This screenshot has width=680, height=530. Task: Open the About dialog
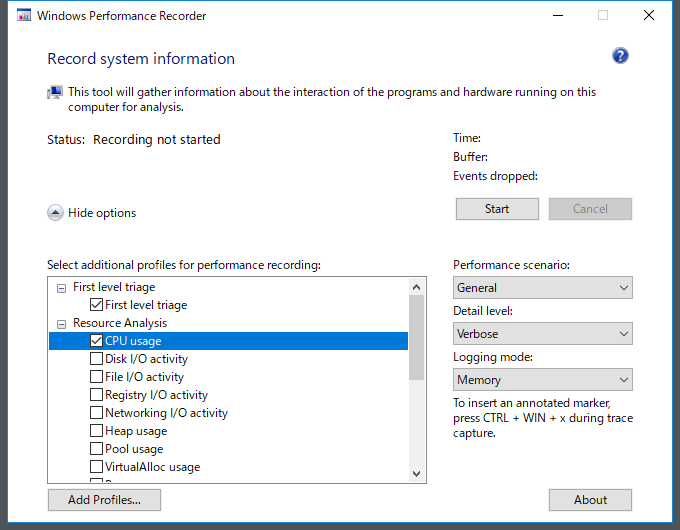click(x=590, y=500)
